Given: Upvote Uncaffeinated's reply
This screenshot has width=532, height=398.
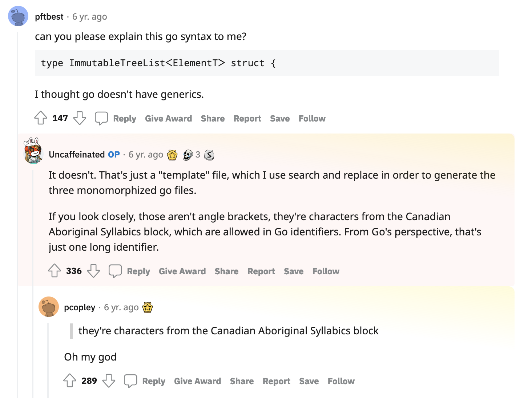Looking at the screenshot, I should pos(55,271).
